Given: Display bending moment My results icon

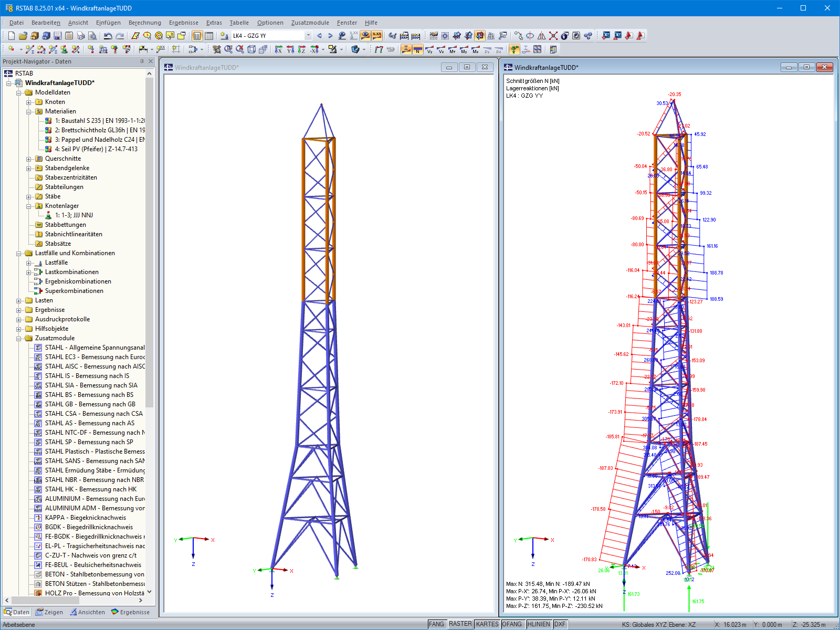Looking at the screenshot, I should pos(464,49).
